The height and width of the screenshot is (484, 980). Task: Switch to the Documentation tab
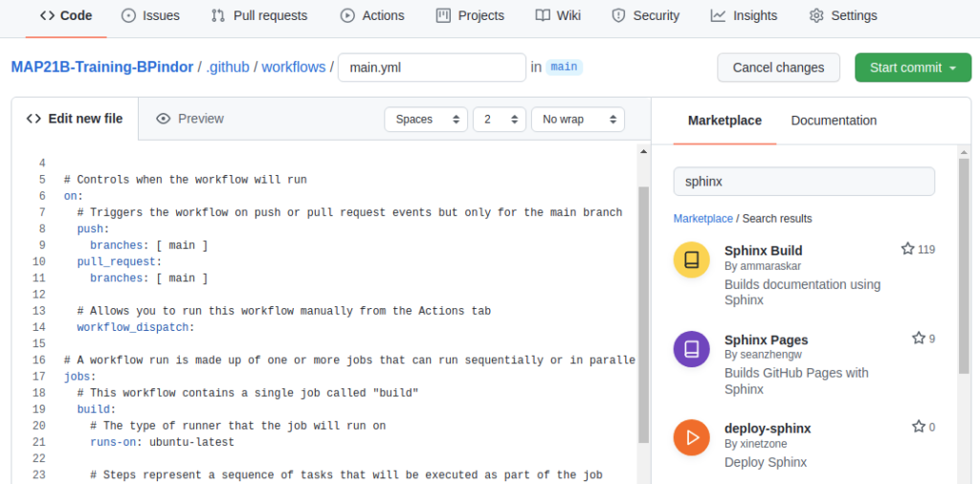coord(834,121)
